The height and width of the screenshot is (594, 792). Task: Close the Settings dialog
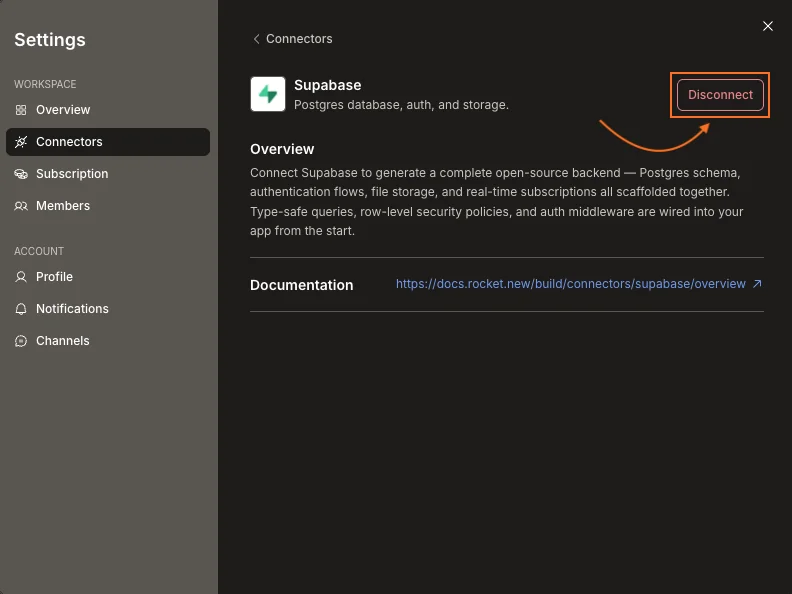pyautogui.click(x=767, y=26)
